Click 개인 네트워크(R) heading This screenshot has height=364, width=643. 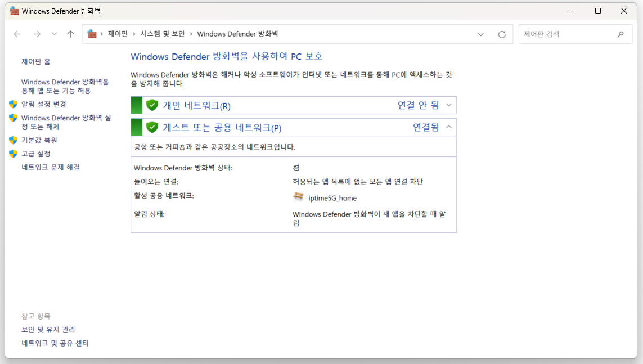[197, 106]
